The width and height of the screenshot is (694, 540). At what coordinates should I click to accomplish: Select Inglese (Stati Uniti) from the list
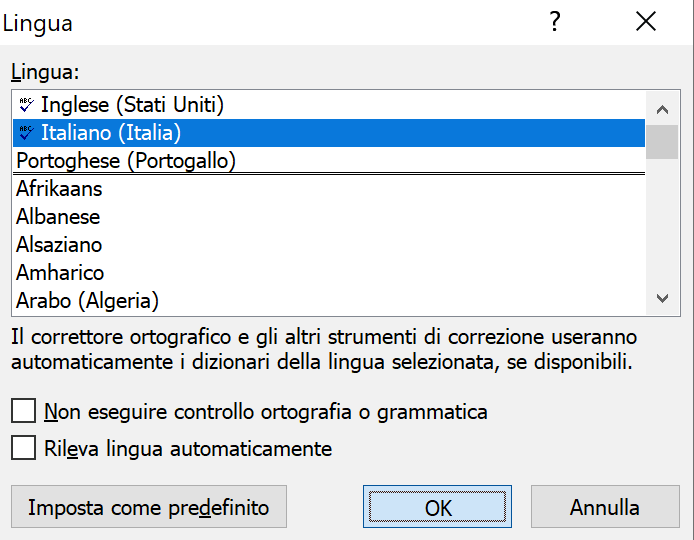329,105
